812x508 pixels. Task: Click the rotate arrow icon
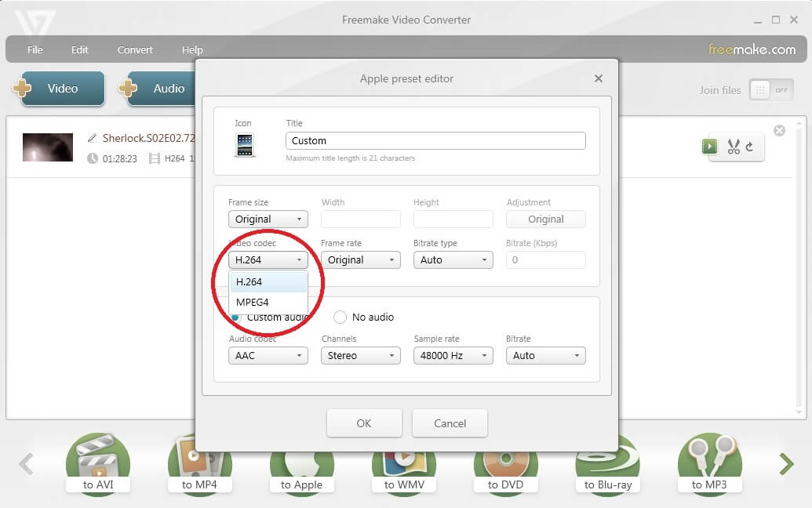pos(749,147)
